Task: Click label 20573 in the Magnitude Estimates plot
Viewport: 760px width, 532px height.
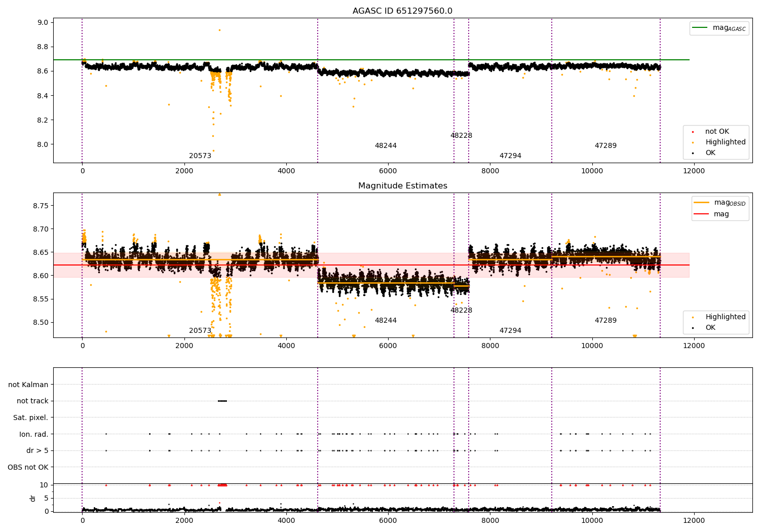Action: [x=200, y=331]
